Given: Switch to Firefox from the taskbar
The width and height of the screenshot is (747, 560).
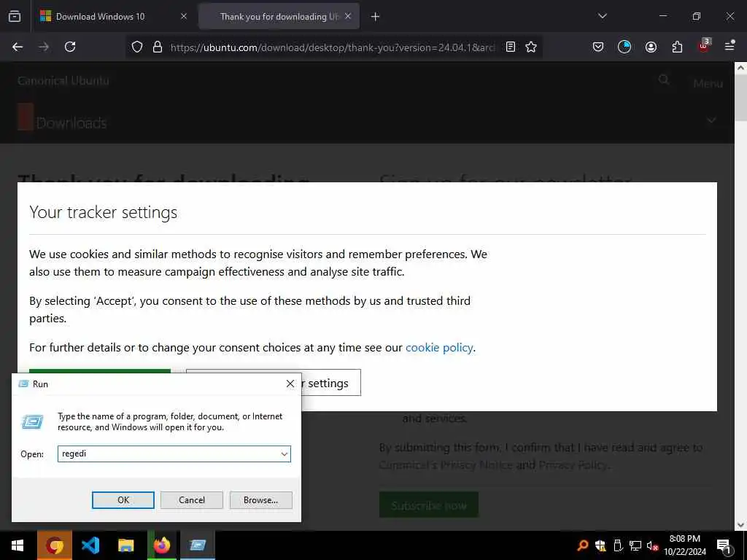Looking at the screenshot, I should [162, 545].
